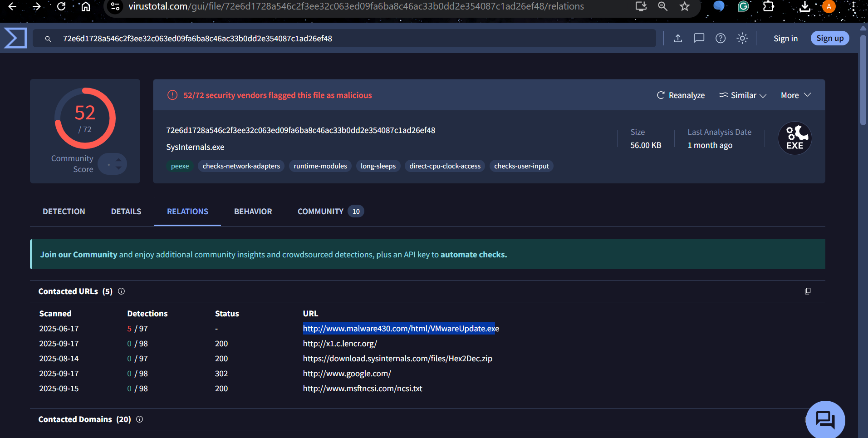The width and height of the screenshot is (868, 438).
Task: Click the install app icon in address bar
Action: (641, 6)
